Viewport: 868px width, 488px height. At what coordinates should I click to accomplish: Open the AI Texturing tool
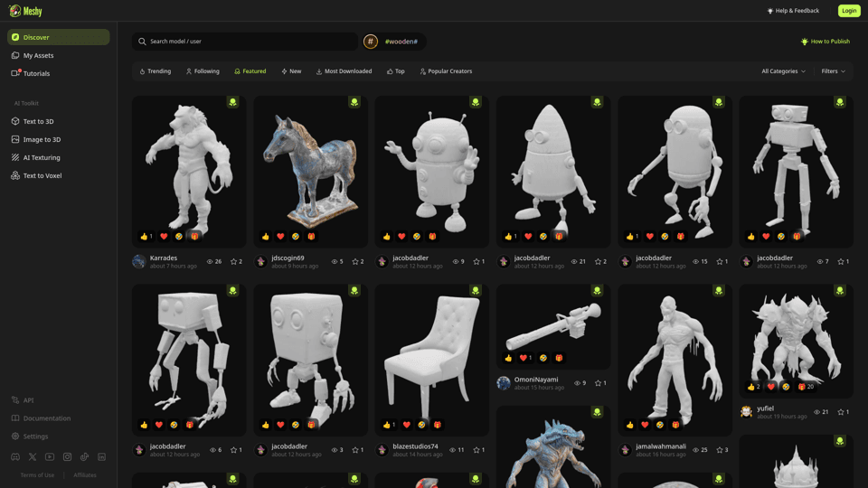[58, 157]
